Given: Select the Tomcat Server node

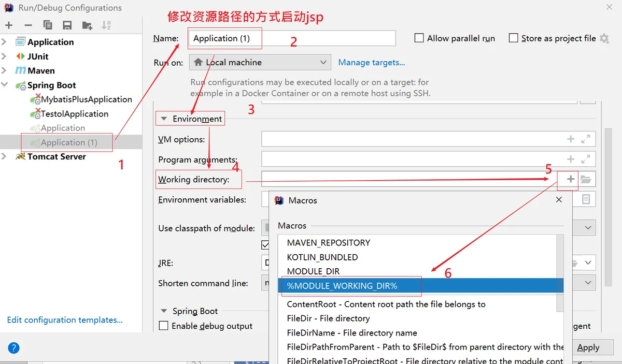Looking at the screenshot, I should click(51, 156).
